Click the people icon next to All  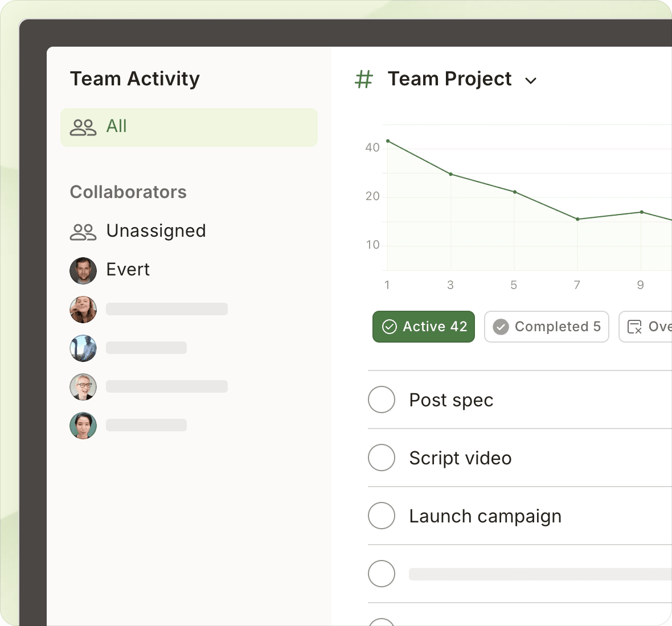pos(83,126)
